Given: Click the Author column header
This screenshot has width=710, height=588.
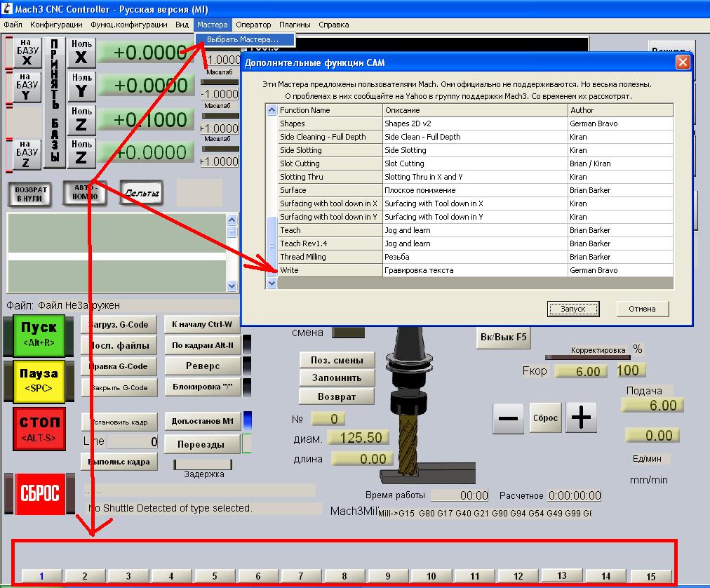Looking at the screenshot, I should pyautogui.click(x=620, y=110).
